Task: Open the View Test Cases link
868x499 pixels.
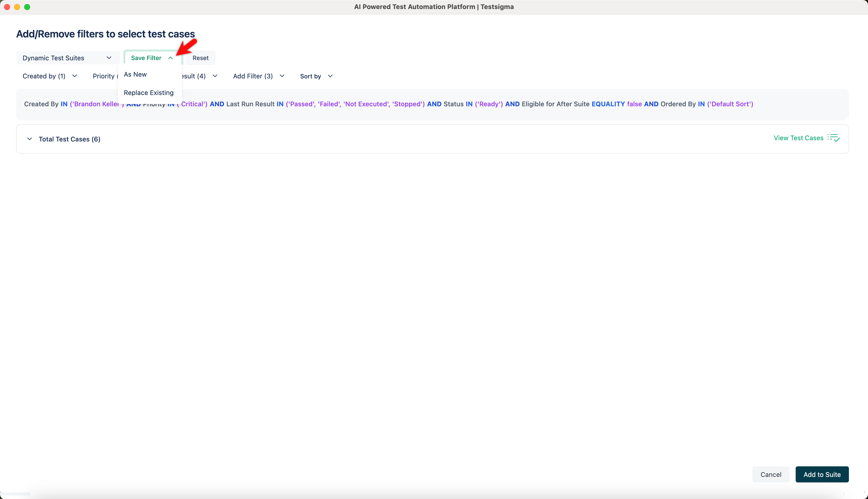Action: tap(798, 138)
